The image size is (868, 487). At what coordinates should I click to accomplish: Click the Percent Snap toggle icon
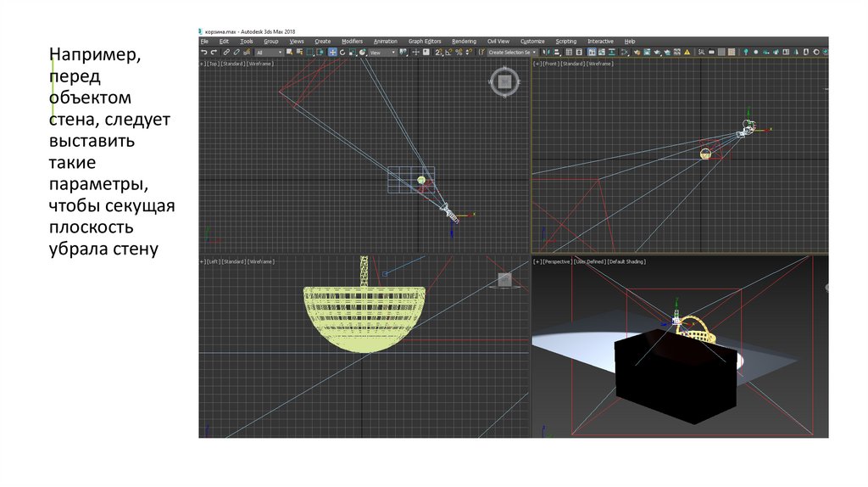459,52
